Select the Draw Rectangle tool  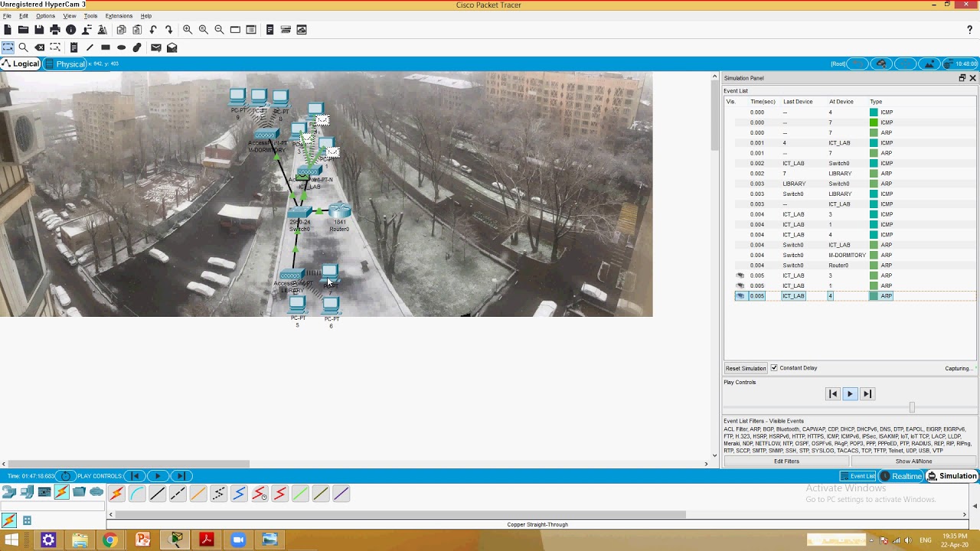[106, 47]
